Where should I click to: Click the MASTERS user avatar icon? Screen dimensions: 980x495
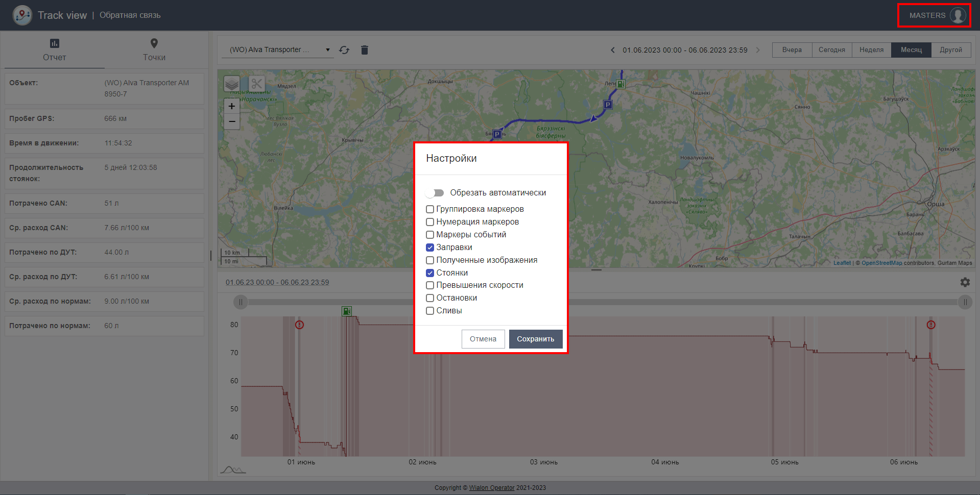coord(958,15)
